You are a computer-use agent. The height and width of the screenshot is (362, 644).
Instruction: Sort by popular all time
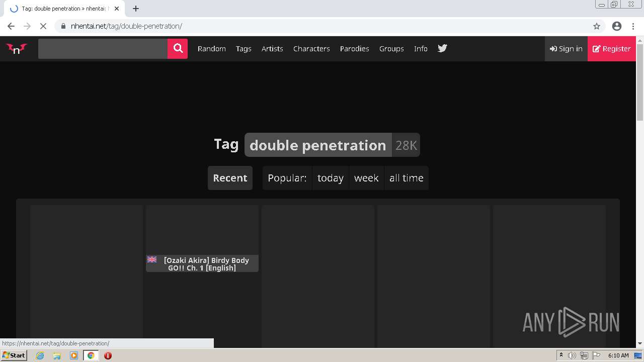[407, 178]
